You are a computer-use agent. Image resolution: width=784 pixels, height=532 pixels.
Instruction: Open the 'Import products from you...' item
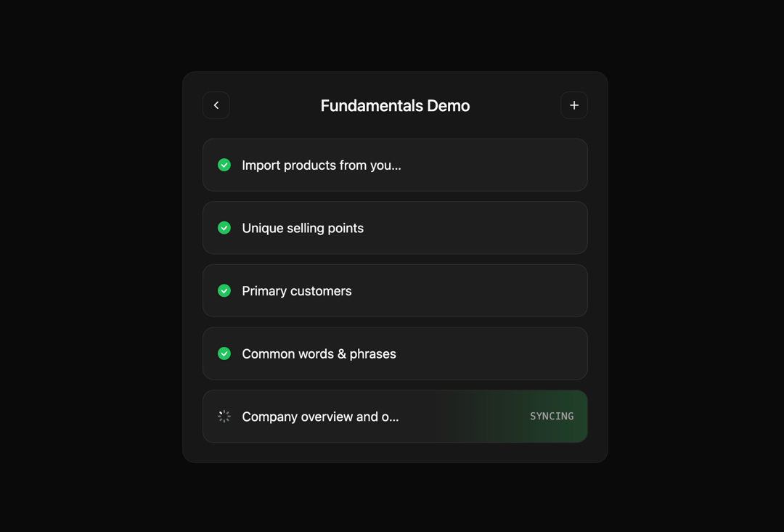[395, 165]
